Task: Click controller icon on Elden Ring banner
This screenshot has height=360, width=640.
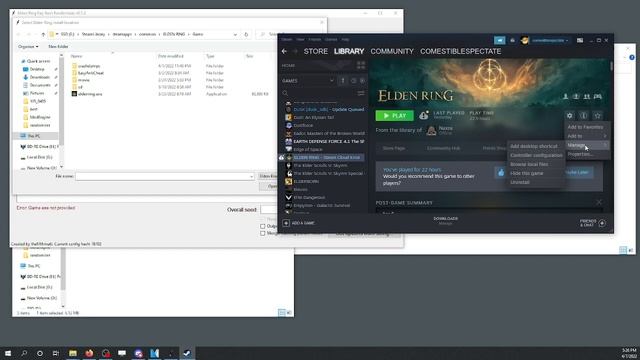Action: tap(598, 97)
